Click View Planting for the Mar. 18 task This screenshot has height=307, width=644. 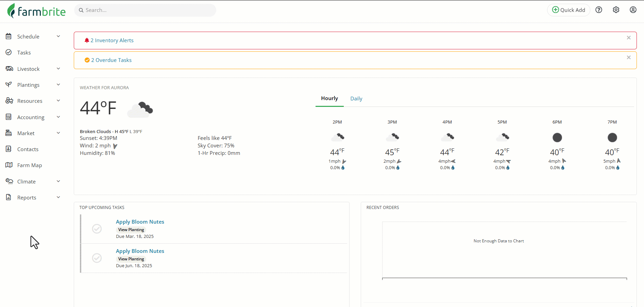click(131, 230)
